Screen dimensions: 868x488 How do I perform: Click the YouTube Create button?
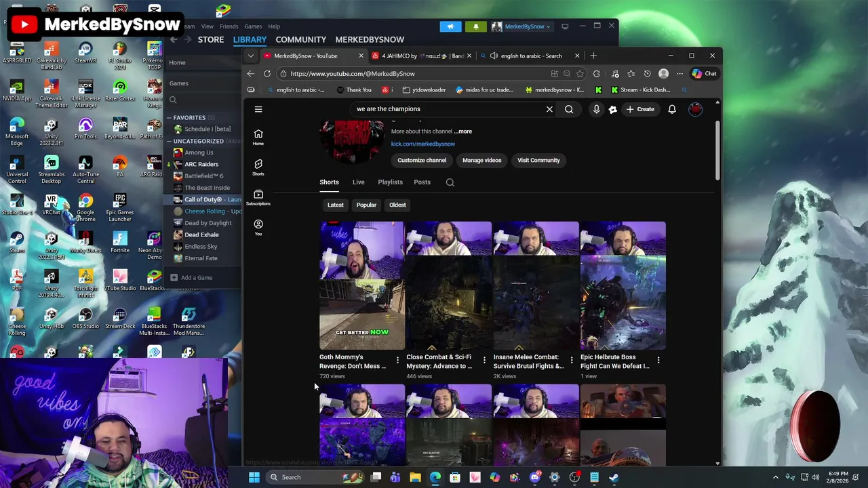coord(640,109)
